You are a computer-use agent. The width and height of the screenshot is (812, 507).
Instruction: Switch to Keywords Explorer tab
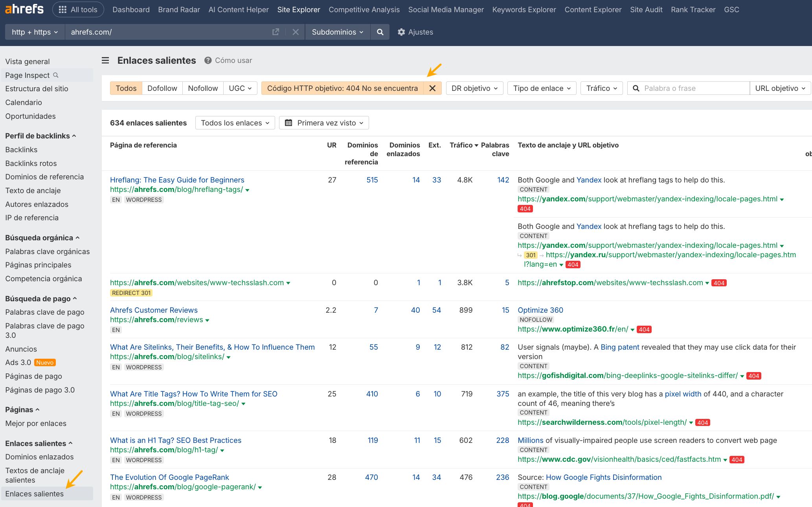tap(524, 9)
